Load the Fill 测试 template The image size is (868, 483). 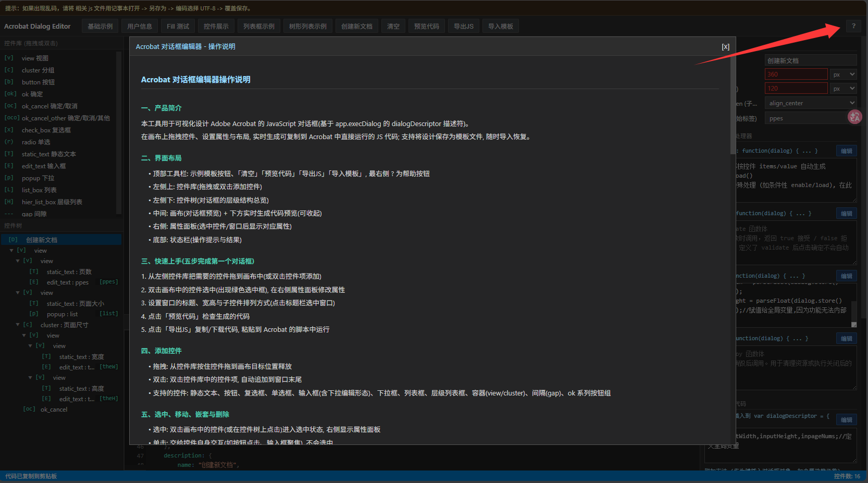178,26
